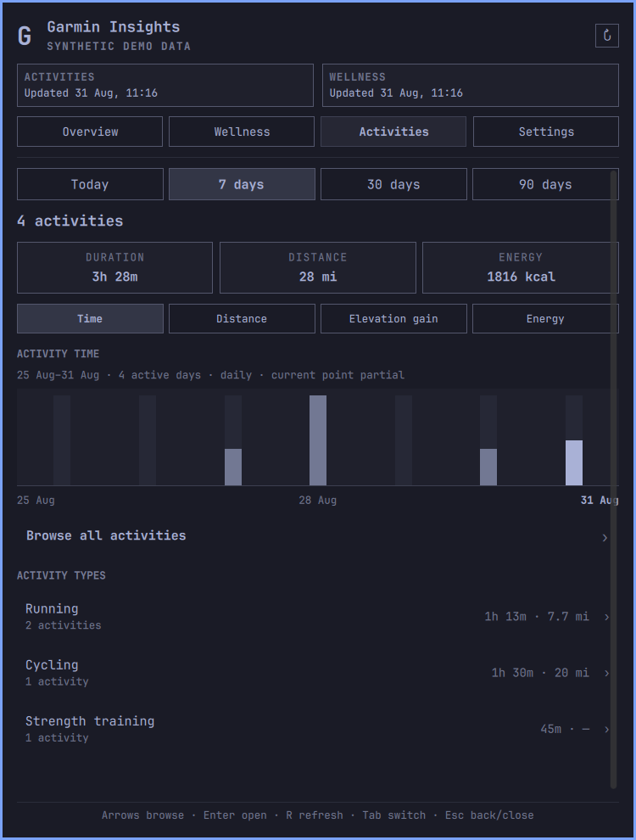Expand Strength training row chevron
The width and height of the screenshot is (636, 840).
[606, 730]
